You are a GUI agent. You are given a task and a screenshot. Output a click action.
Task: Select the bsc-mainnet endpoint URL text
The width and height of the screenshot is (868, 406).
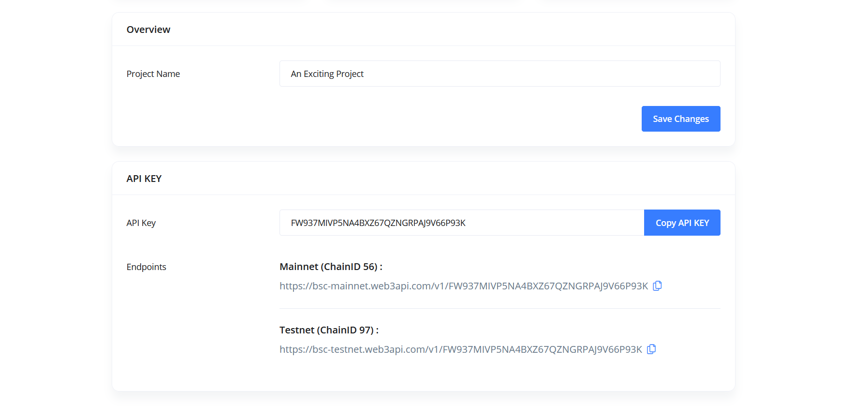[463, 286]
